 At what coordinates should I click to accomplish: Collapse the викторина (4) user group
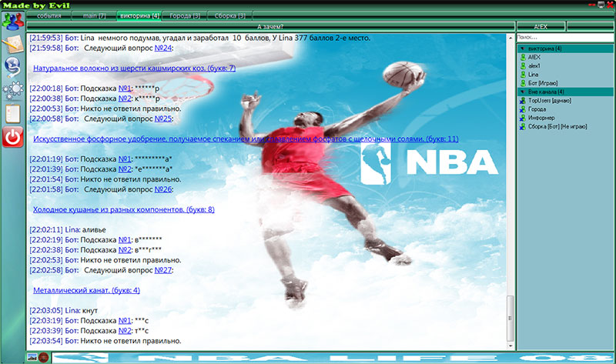tap(523, 48)
